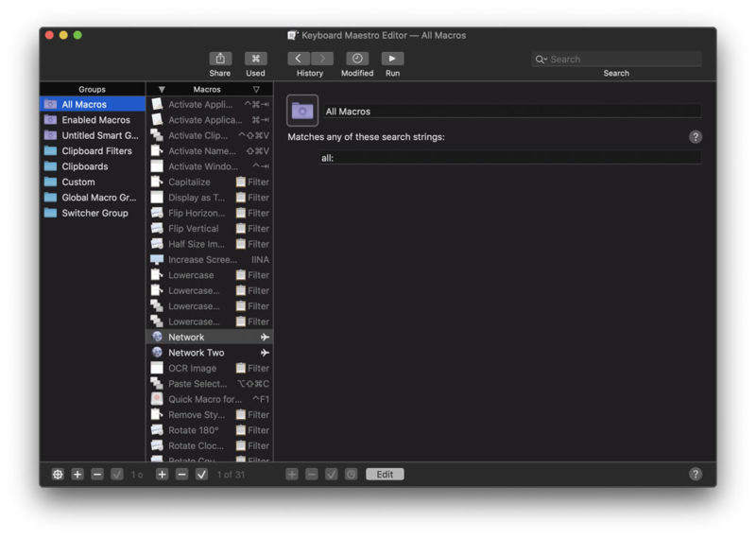Select the Flip Horizon… macro
Image resolution: width=756 pixels, height=539 pixels.
click(x=210, y=213)
